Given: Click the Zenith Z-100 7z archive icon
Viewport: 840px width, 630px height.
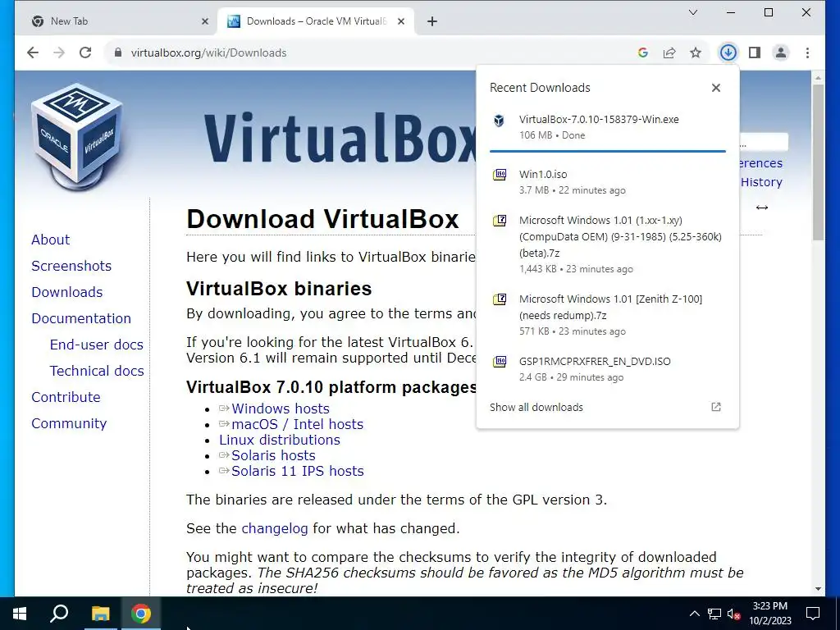Looking at the screenshot, I should [x=500, y=299].
